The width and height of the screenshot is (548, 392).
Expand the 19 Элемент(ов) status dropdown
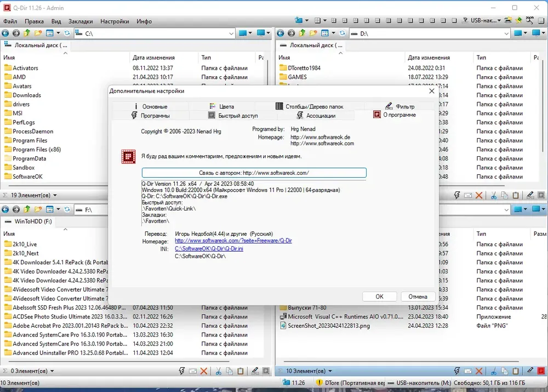(55, 196)
